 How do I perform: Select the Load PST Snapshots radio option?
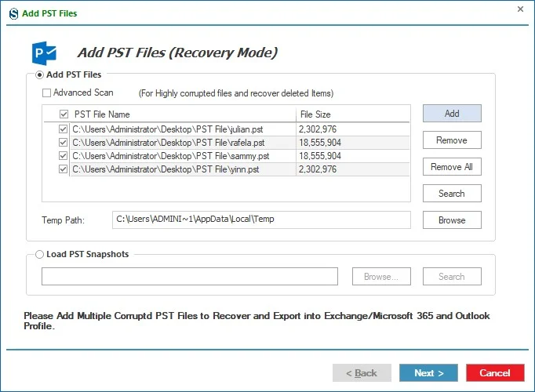(39, 254)
